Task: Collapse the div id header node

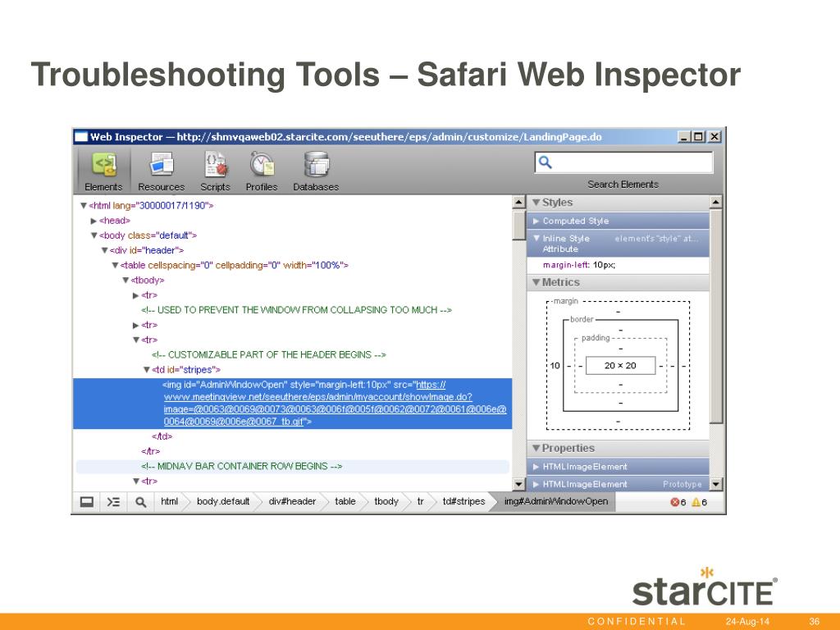Action: pos(104,251)
